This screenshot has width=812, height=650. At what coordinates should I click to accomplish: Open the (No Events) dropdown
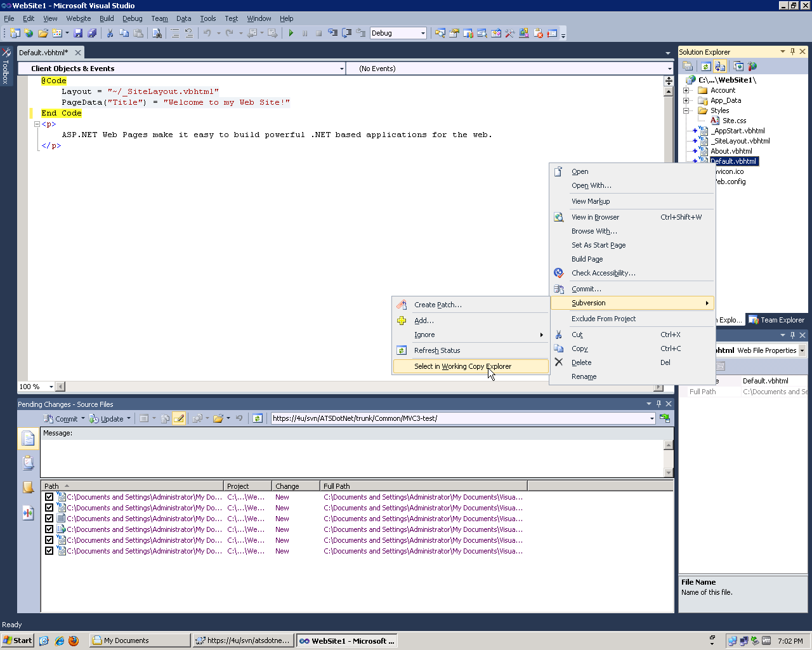[669, 69]
